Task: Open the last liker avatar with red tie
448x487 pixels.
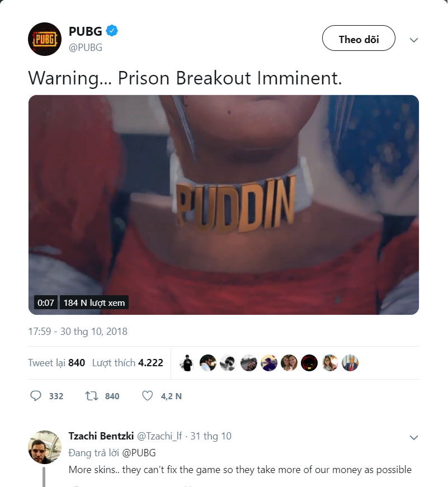Action: 350,363
